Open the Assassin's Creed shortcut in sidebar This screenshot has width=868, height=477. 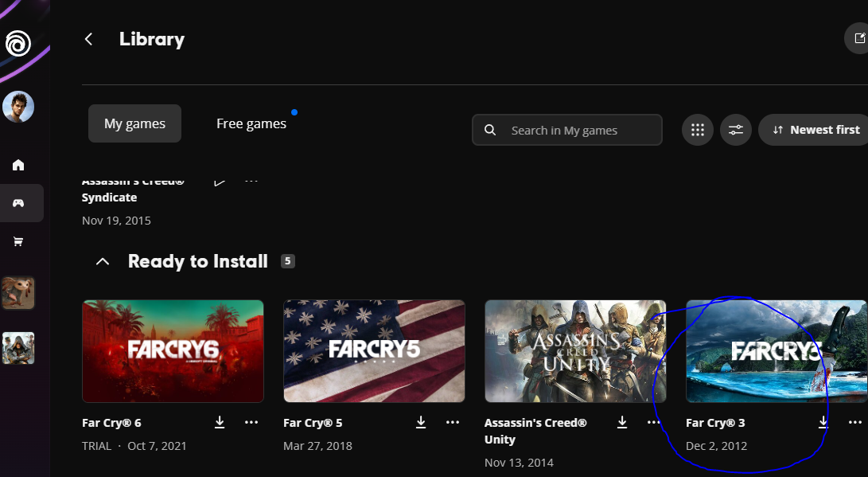pyautogui.click(x=18, y=348)
